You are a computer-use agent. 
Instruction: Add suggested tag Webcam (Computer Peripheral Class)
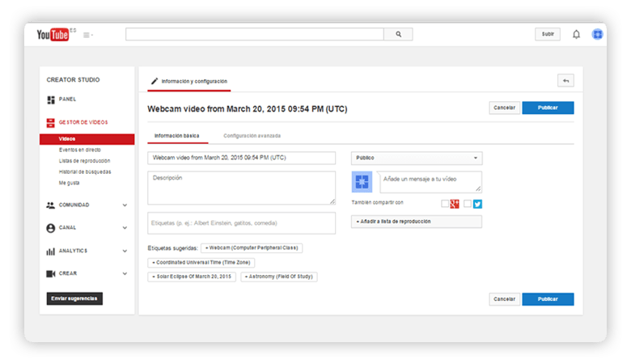[x=252, y=248]
